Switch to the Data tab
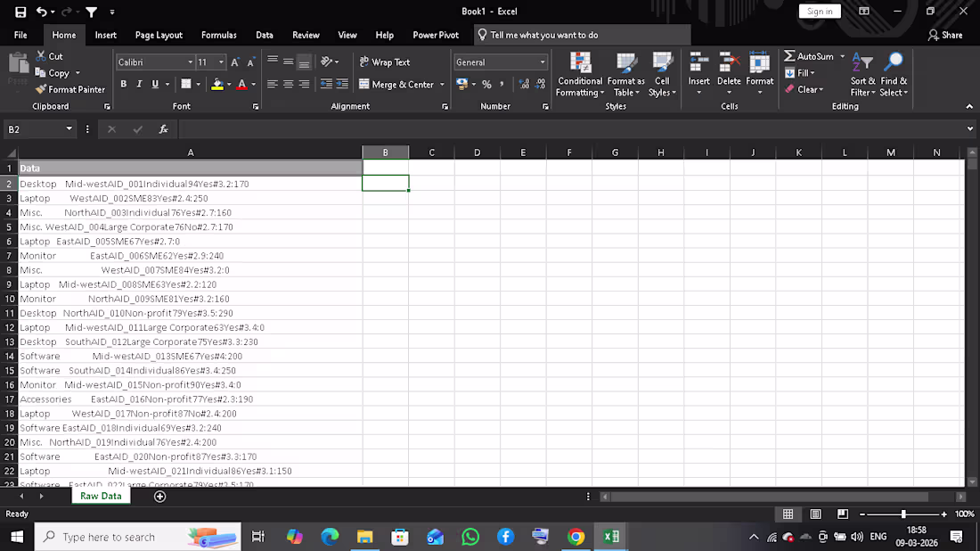This screenshot has height=551, width=980. coord(265,35)
